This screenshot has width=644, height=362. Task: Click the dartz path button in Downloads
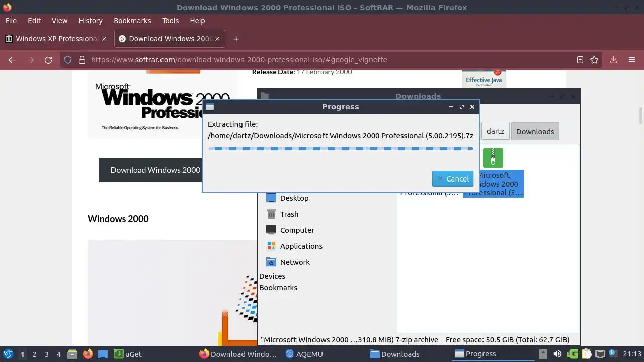[x=495, y=131]
